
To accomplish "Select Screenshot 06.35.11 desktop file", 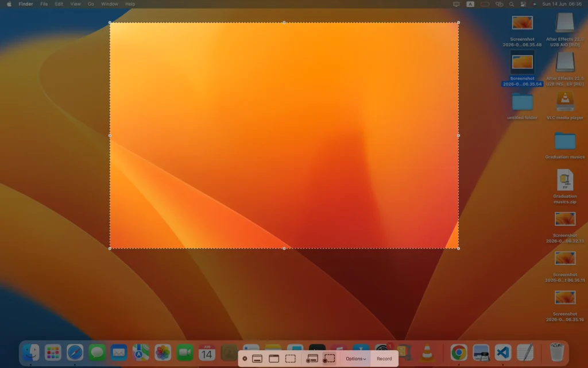I will pyautogui.click(x=565, y=267).
